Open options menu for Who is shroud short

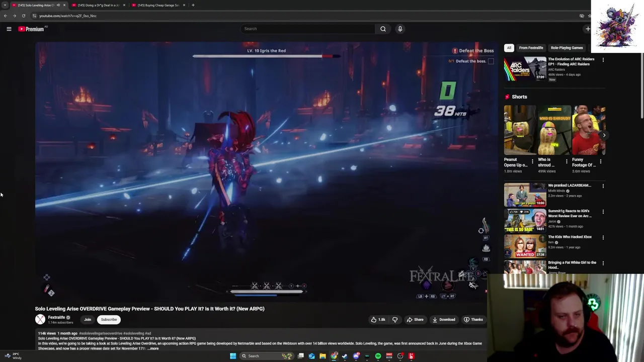pos(567,161)
